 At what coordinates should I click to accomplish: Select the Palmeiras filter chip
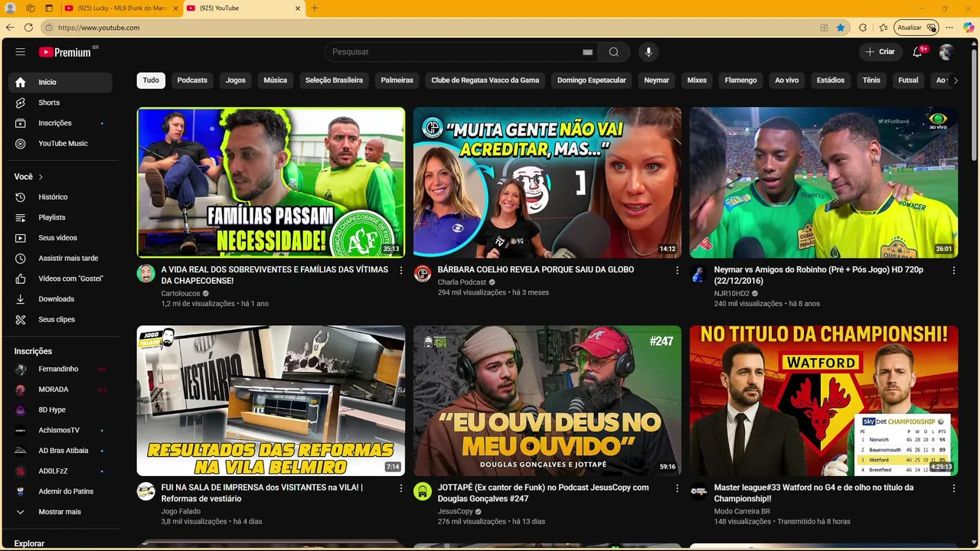tap(397, 80)
